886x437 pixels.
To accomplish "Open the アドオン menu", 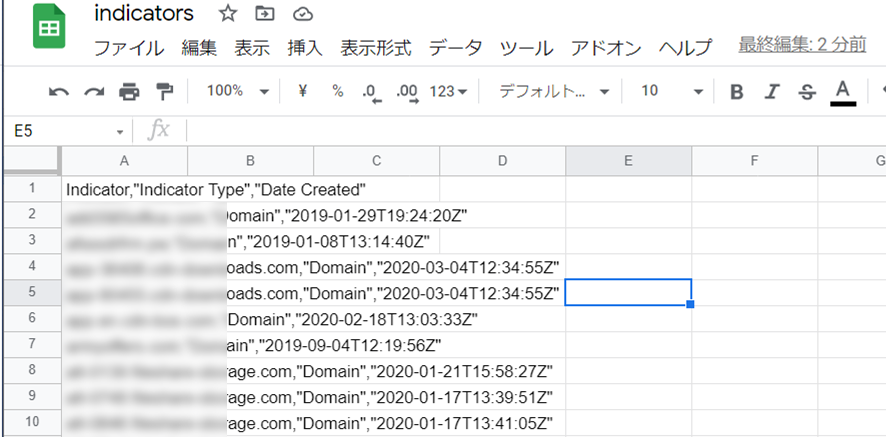I will tap(606, 47).
